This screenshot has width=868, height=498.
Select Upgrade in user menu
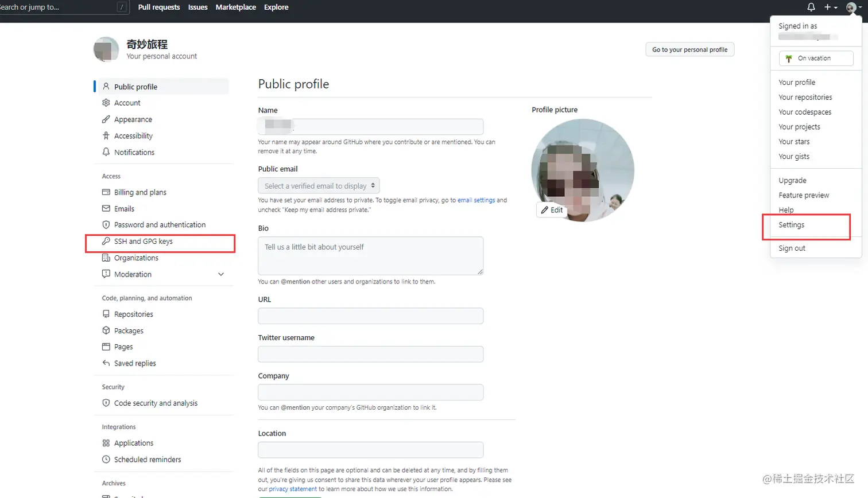792,181
